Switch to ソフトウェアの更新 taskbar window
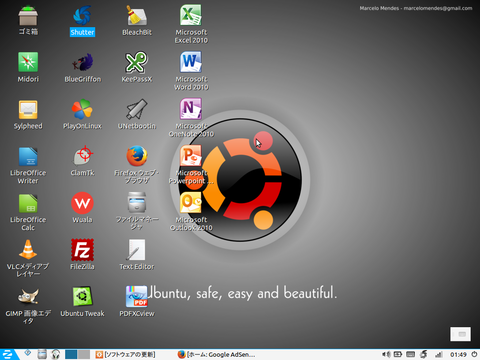This screenshot has height=360, width=480. [125, 355]
